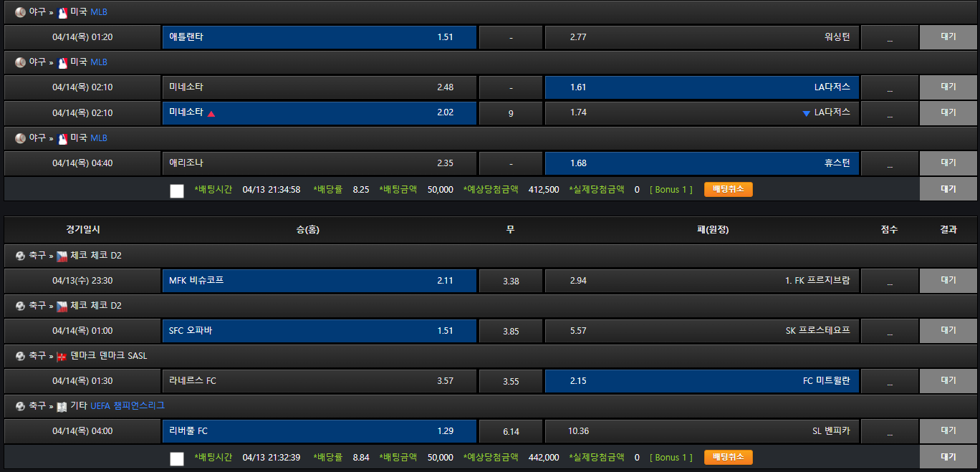Image resolution: width=980 pixels, height=472 pixels.
Task: Click the Czech flag icon above MFK 비슈코프
Action: click(62, 256)
